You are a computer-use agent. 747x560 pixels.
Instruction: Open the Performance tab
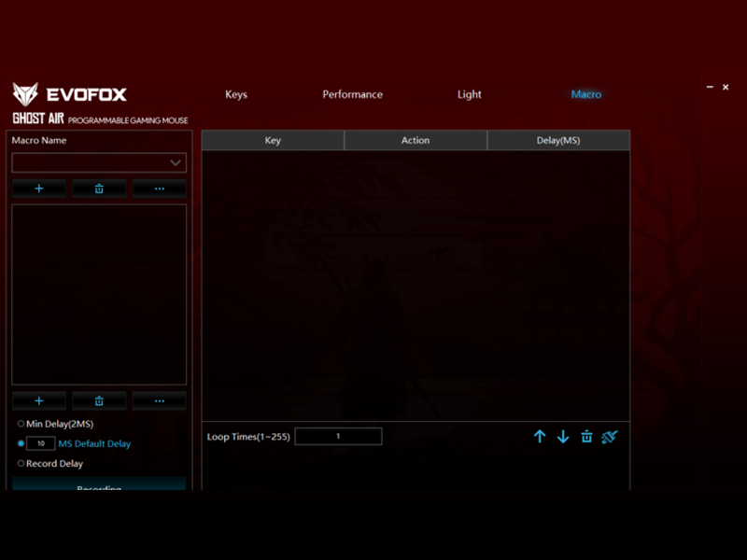[352, 94]
